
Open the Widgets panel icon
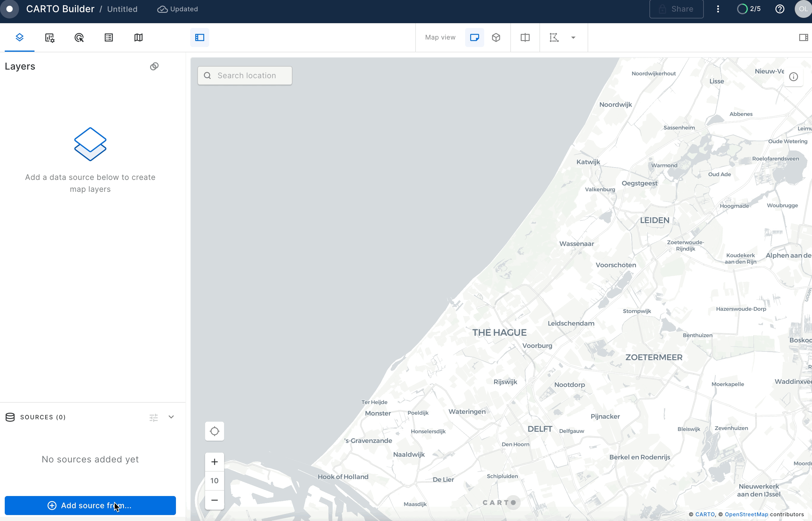tap(50, 37)
